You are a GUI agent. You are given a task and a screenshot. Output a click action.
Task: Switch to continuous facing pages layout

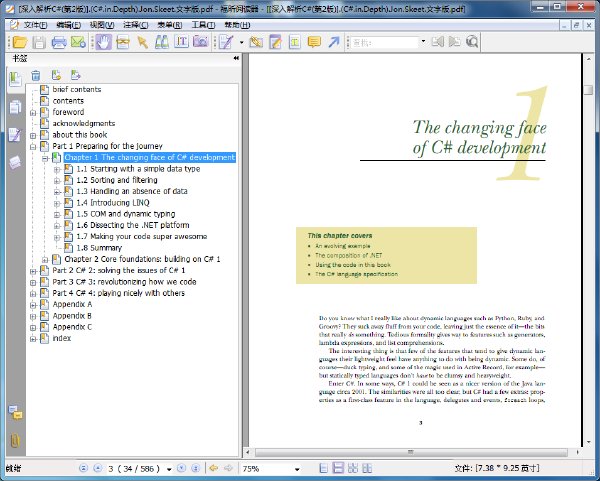[353, 468]
